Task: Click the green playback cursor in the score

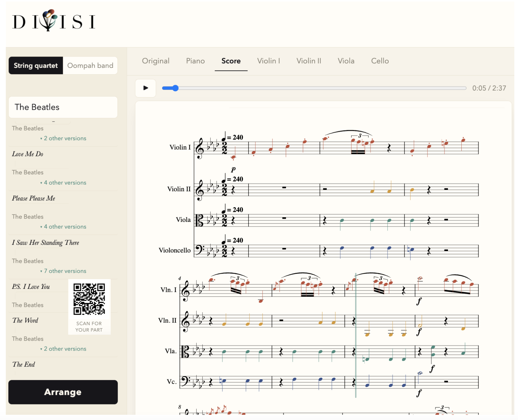Action: pos(356,335)
